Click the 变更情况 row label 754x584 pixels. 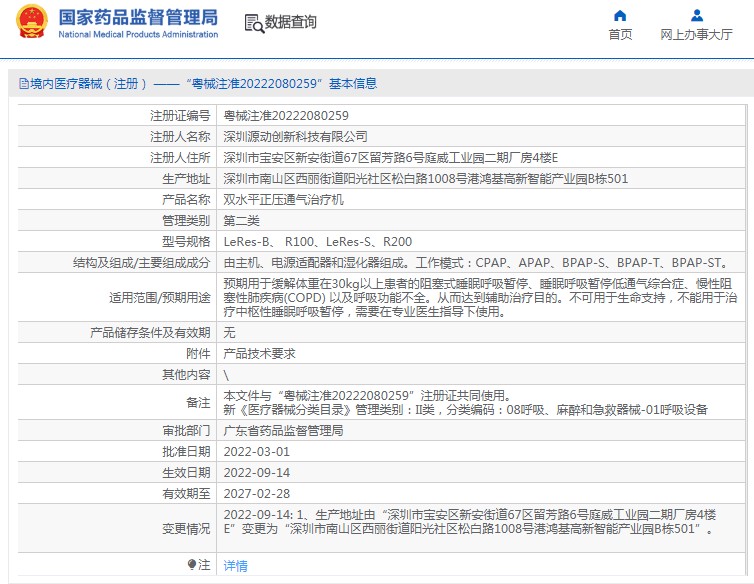coord(186,529)
